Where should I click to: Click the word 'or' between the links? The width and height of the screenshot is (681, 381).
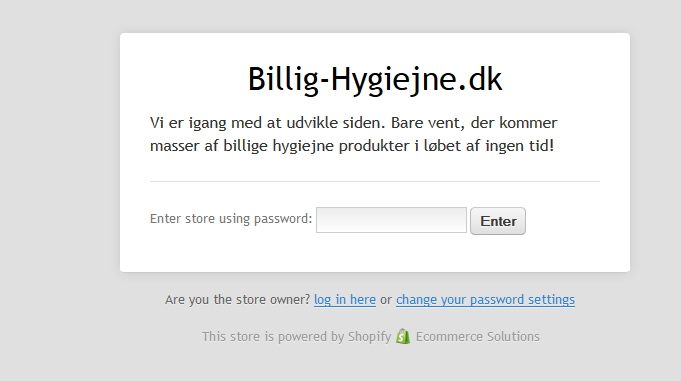tap(386, 300)
